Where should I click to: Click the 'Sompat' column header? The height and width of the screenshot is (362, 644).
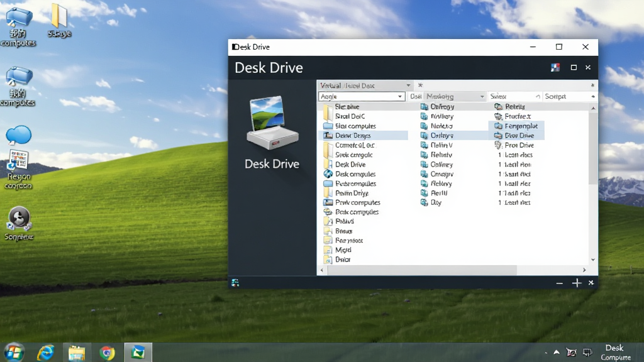(x=569, y=96)
